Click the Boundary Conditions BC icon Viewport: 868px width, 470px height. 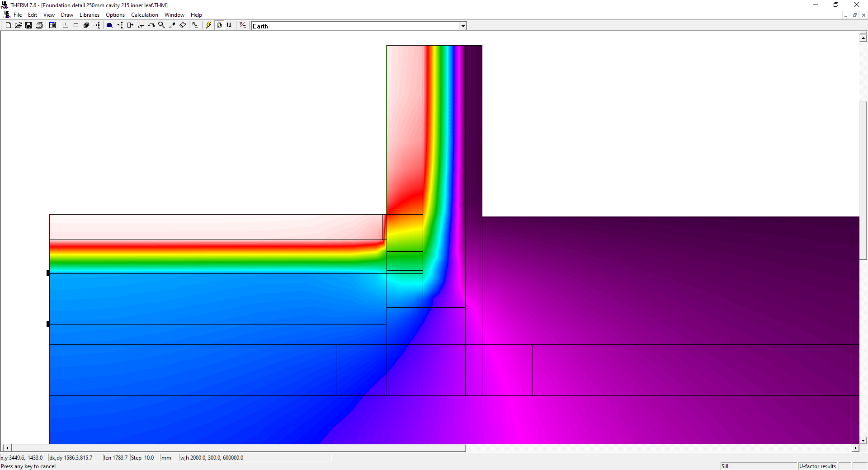point(195,25)
